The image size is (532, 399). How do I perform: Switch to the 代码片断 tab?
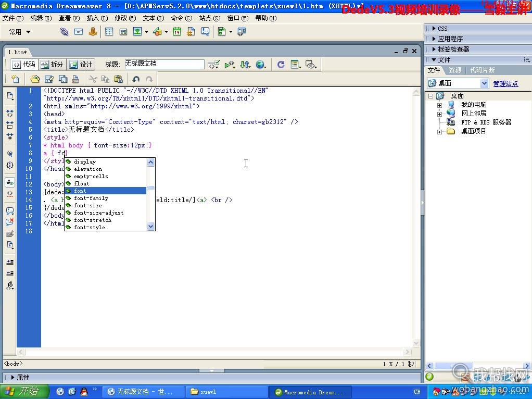pyautogui.click(x=482, y=70)
